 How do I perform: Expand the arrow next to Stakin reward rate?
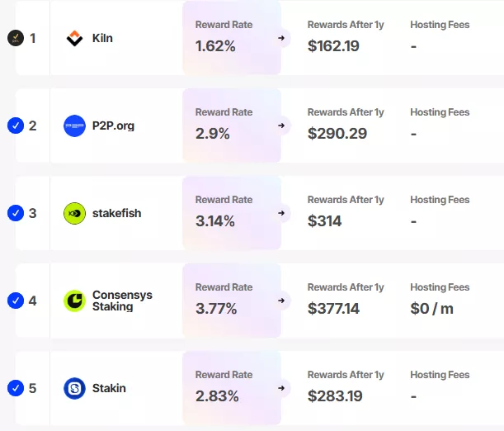pyautogui.click(x=281, y=388)
